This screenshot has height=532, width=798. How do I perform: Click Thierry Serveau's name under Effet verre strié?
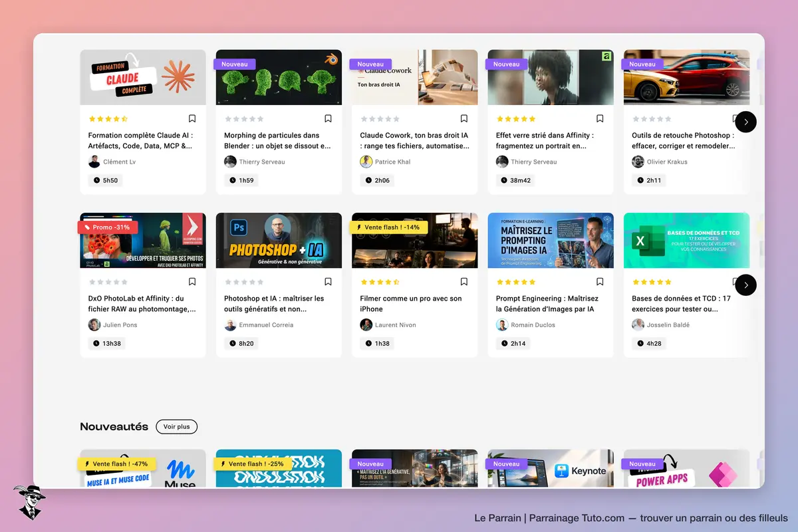coord(535,162)
